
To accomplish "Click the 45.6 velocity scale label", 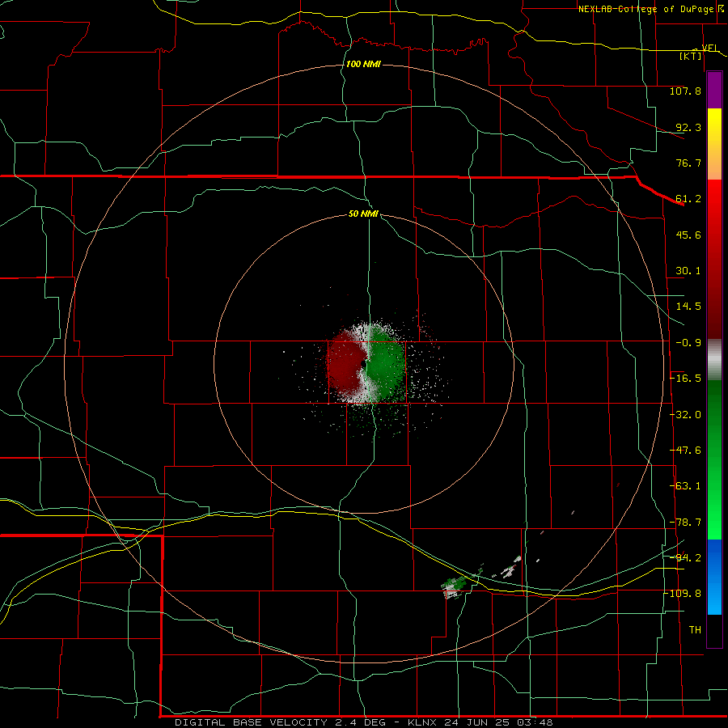I will (x=688, y=235).
